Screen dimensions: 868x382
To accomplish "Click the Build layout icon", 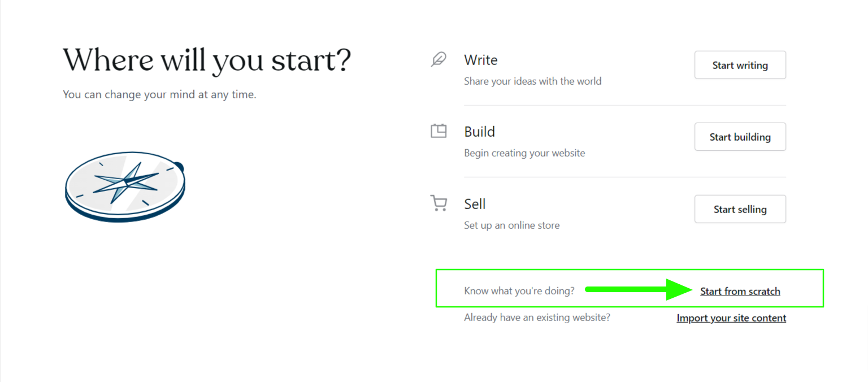I will (439, 131).
